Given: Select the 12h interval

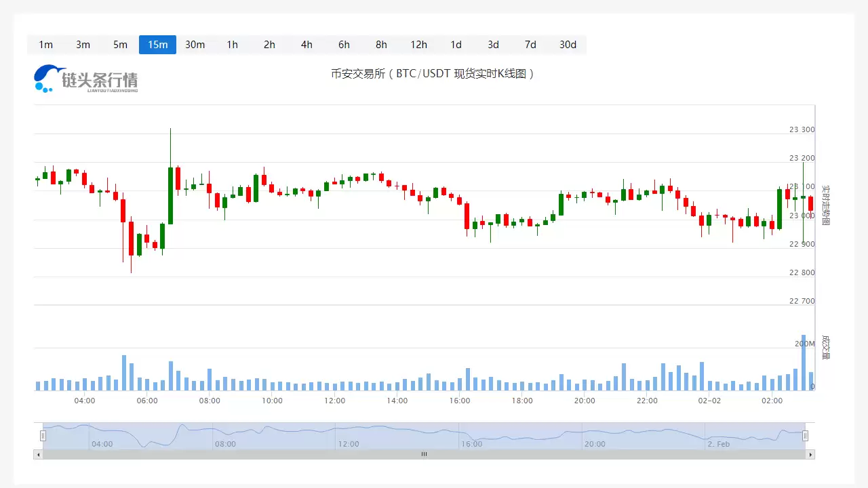Looking at the screenshot, I should click(x=418, y=45).
